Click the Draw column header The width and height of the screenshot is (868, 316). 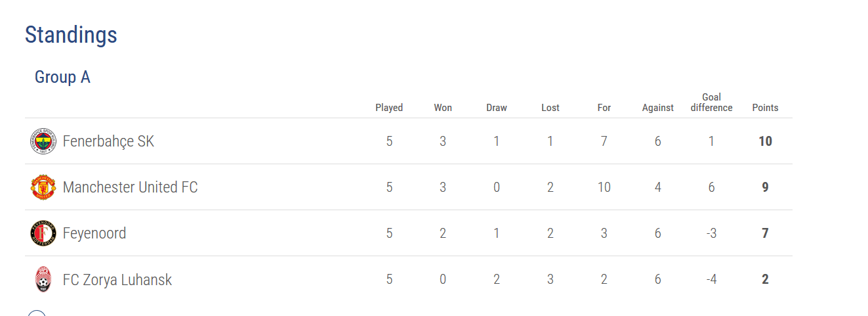click(x=497, y=108)
